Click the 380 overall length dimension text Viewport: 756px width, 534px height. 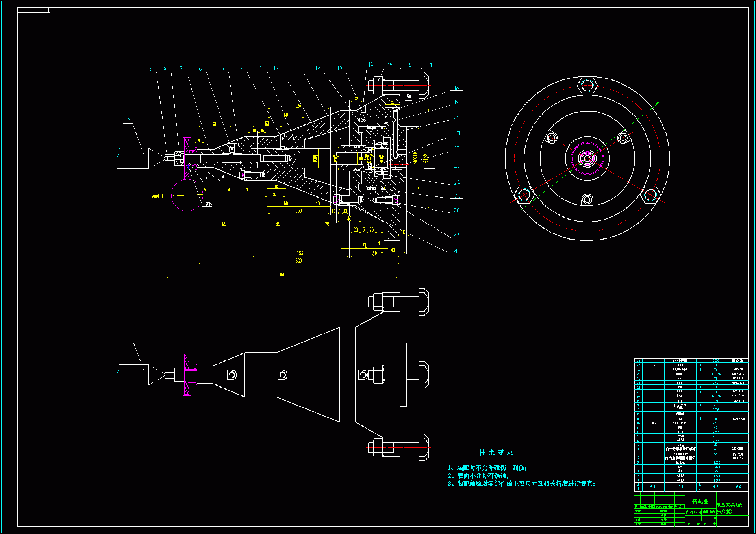click(x=282, y=275)
